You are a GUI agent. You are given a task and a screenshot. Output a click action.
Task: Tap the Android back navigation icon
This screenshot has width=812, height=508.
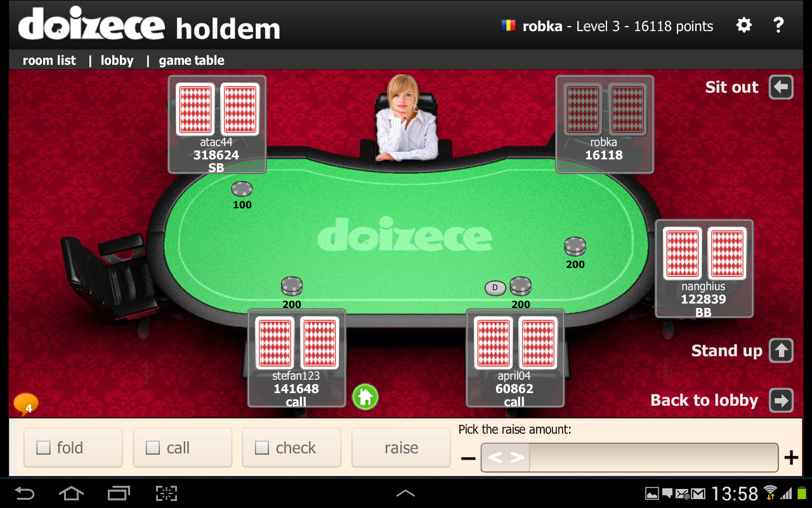(x=24, y=493)
